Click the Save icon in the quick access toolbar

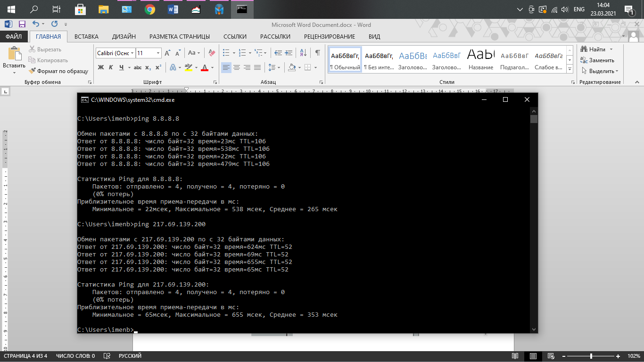pos(22,24)
